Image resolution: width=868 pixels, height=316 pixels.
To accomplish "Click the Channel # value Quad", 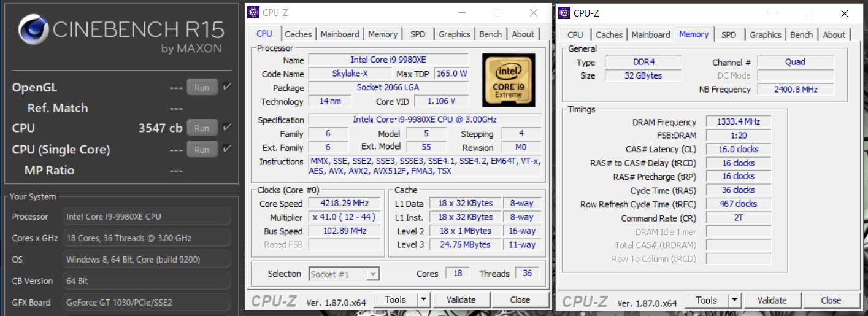I will 795,62.
